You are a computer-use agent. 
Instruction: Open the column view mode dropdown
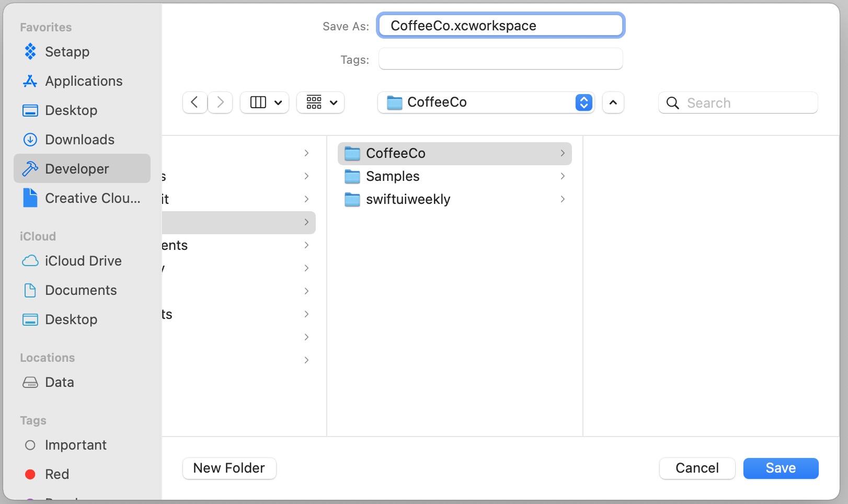(265, 102)
